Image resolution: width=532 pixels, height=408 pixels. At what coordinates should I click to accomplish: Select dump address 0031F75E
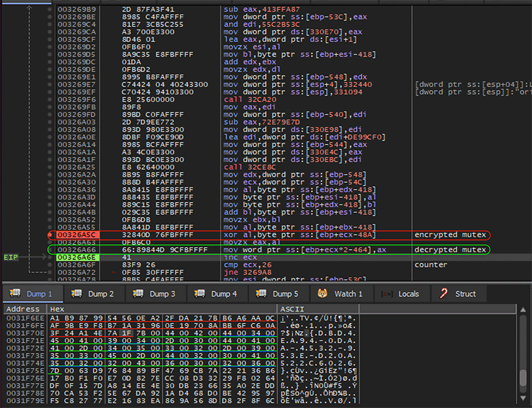25,371
